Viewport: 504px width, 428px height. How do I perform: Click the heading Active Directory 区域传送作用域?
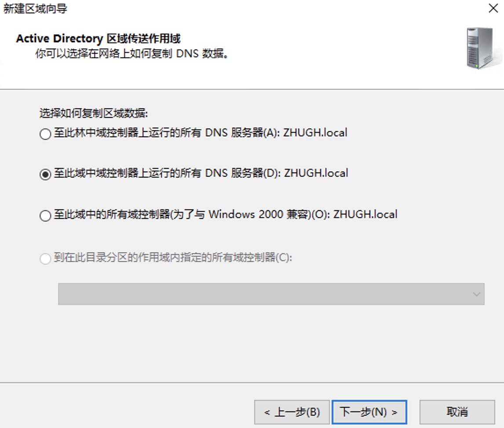(99, 39)
